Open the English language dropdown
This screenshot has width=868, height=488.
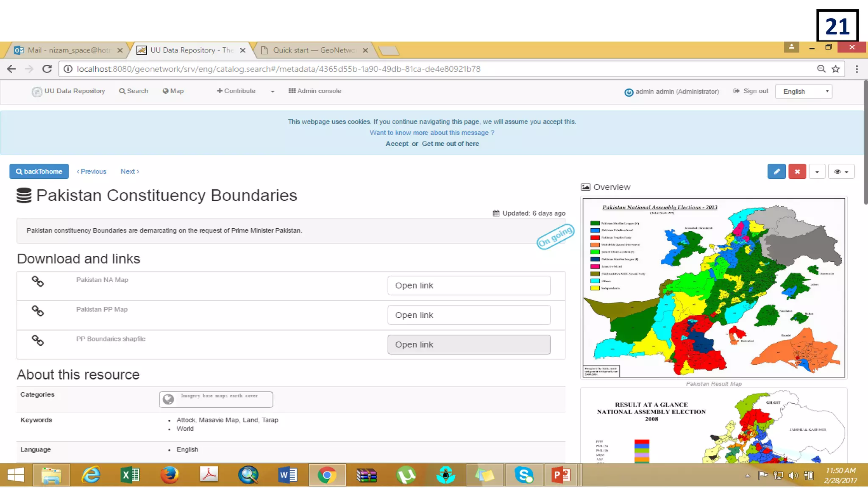[x=804, y=91]
